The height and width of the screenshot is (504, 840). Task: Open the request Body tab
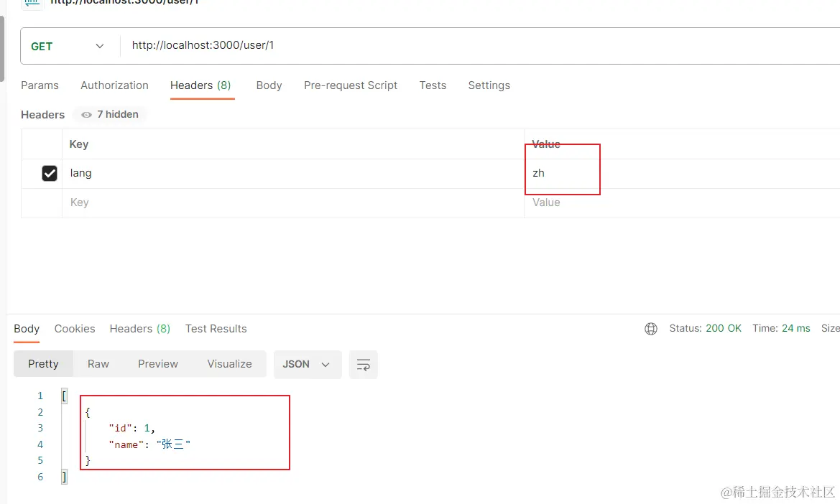[x=269, y=85]
